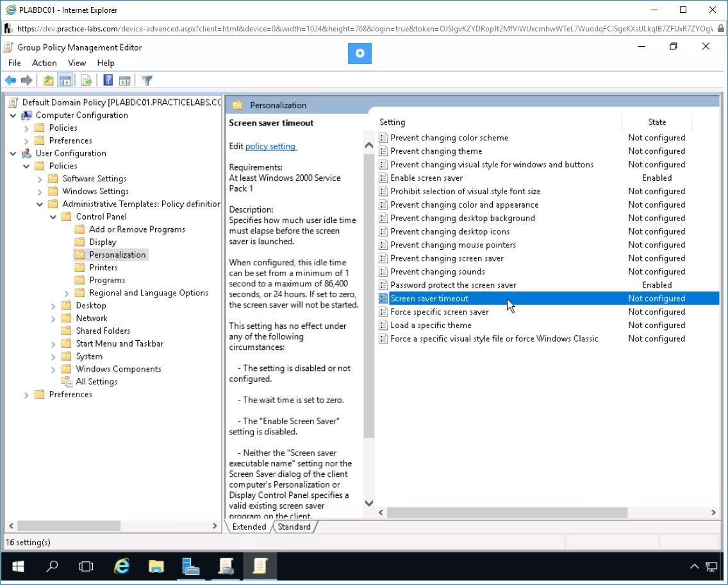Open taskbar Search magnifier

[52, 566]
